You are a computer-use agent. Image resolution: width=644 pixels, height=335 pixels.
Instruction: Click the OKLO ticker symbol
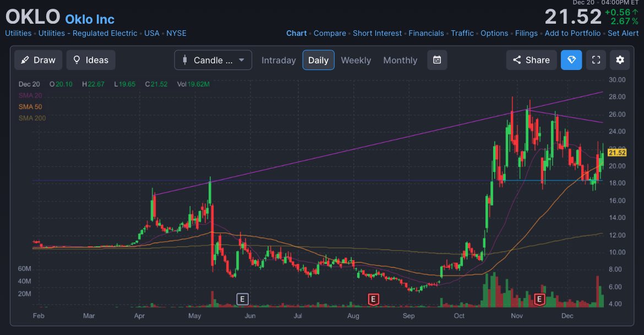[33, 17]
